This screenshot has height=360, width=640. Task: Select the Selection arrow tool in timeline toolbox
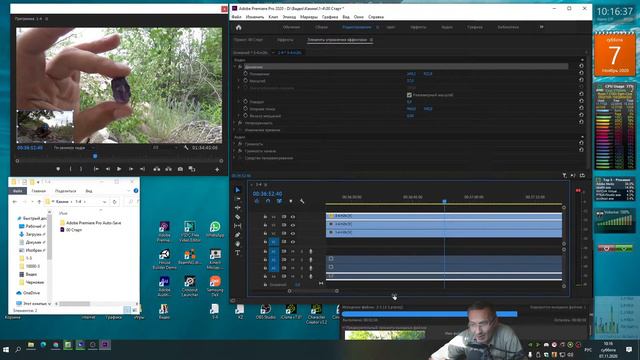tap(238, 190)
